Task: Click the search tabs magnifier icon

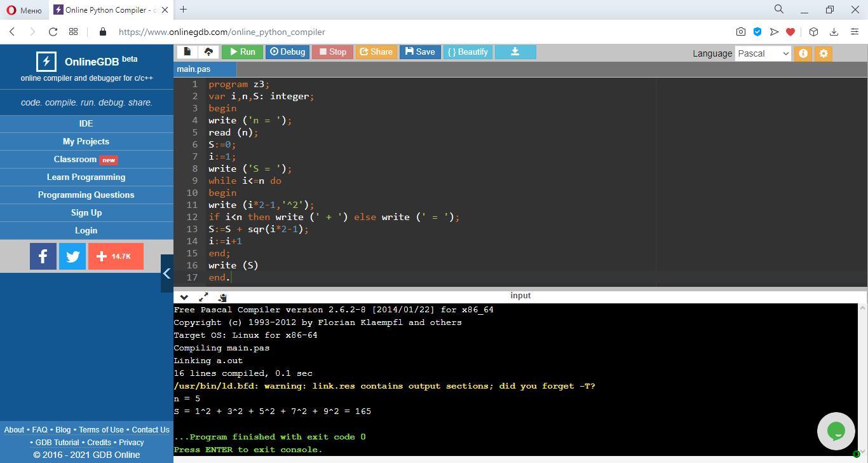Action: pyautogui.click(x=779, y=10)
